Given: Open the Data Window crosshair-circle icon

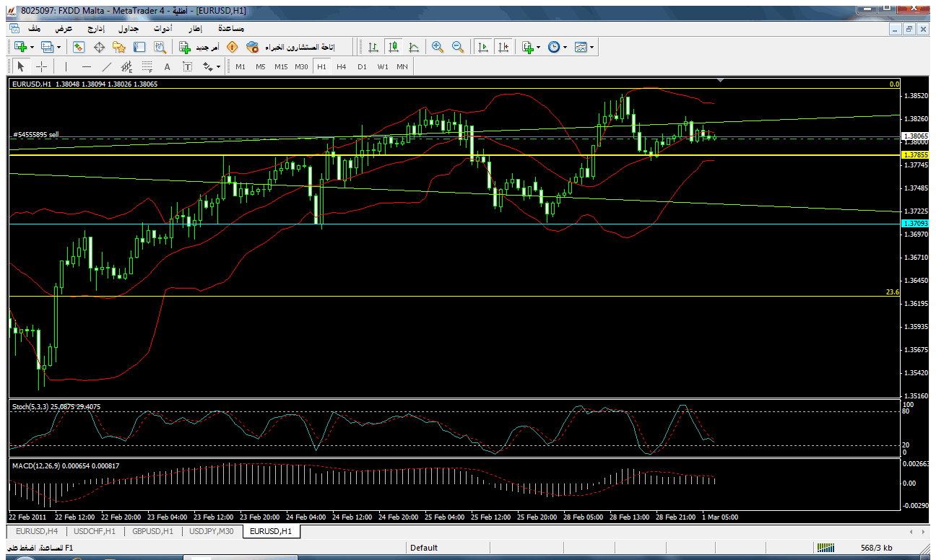Looking at the screenshot, I should click(x=100, y=47).
